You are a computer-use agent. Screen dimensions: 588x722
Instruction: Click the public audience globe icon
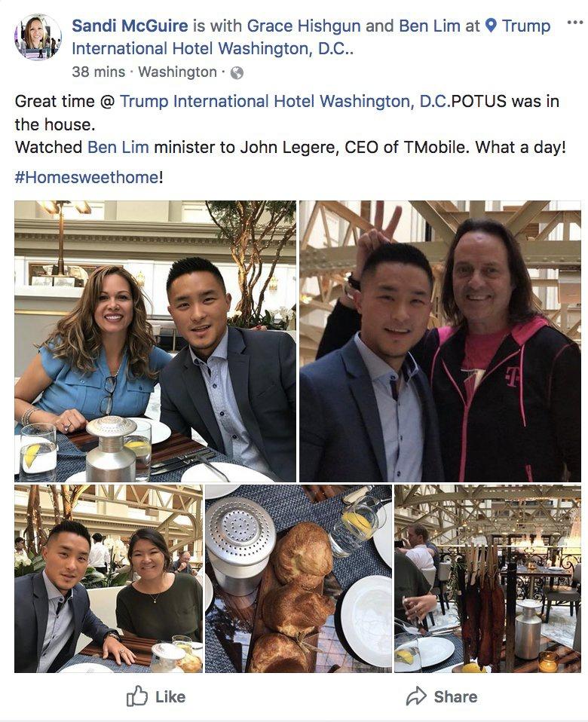coord(237,73)
